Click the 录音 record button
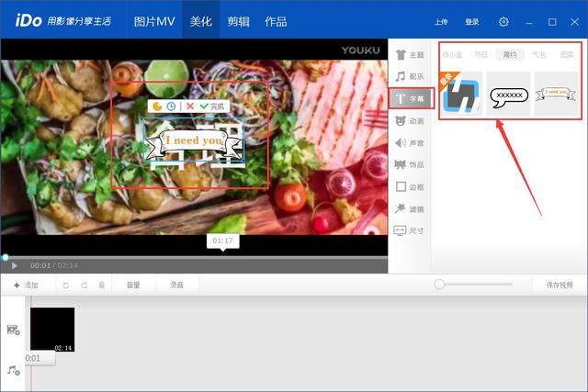Screen dimensions: 588x392 tap(177, 285)
